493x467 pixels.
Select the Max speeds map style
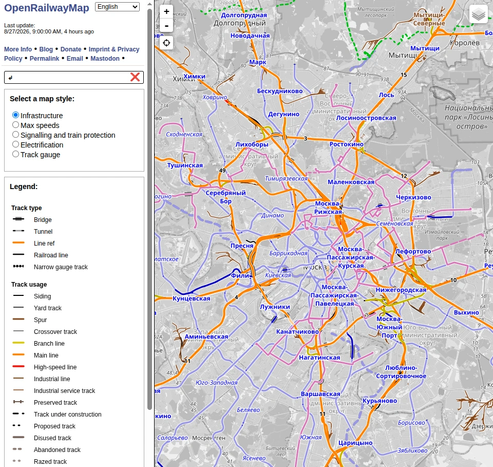click(15, 125)
